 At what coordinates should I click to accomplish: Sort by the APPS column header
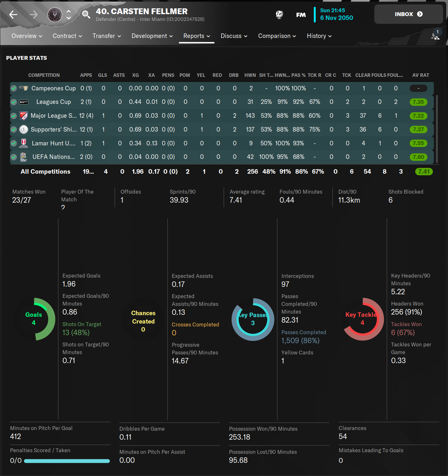coord(86,75)
